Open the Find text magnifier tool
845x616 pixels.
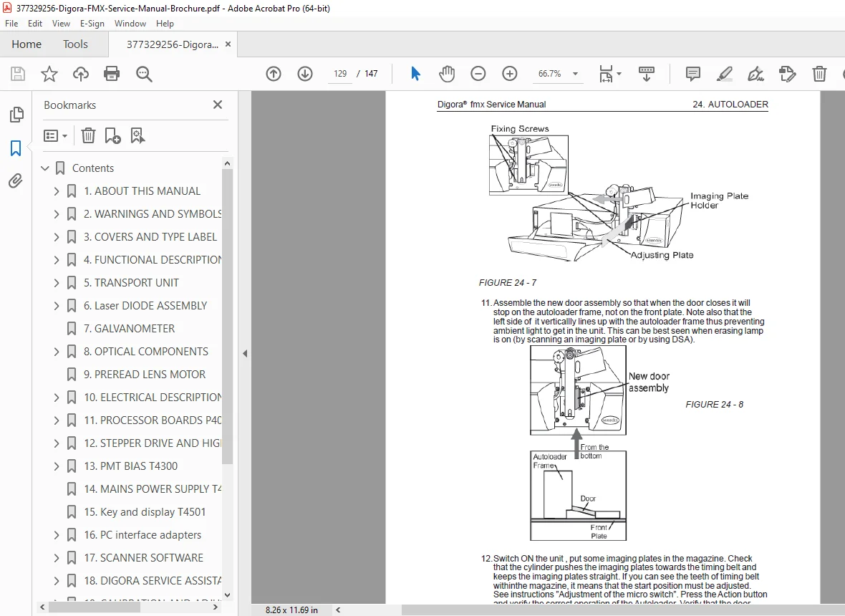pyautogui.click(x=144, y=74)
